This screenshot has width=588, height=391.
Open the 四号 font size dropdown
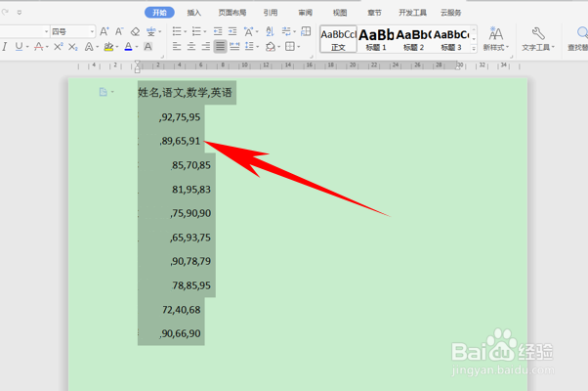click(x=92, y=32)
